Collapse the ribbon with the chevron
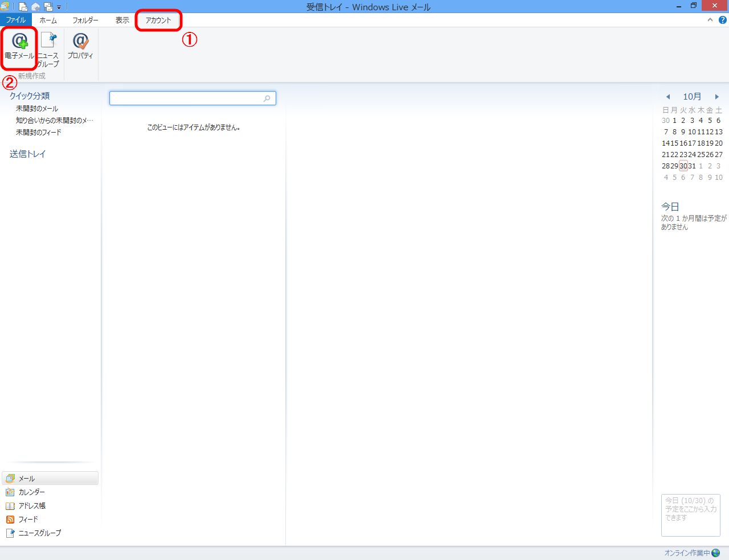729x560 pixels. click(710, 20)
